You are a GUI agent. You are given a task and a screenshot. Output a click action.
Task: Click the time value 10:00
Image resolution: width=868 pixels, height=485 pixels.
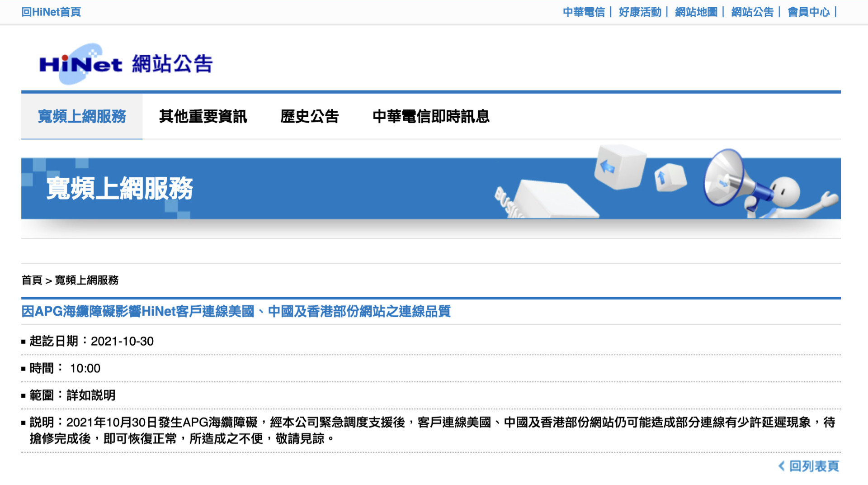[85, 368]
